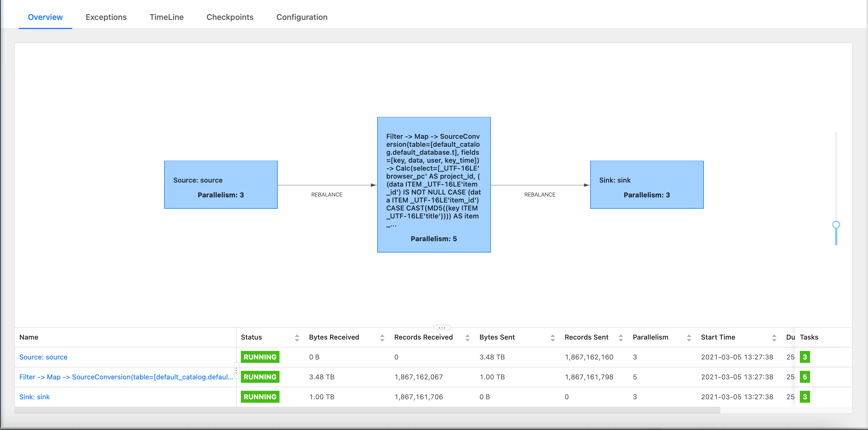Open the Exceptions tab
Viewport: 868px width, 430px height.
106,17
